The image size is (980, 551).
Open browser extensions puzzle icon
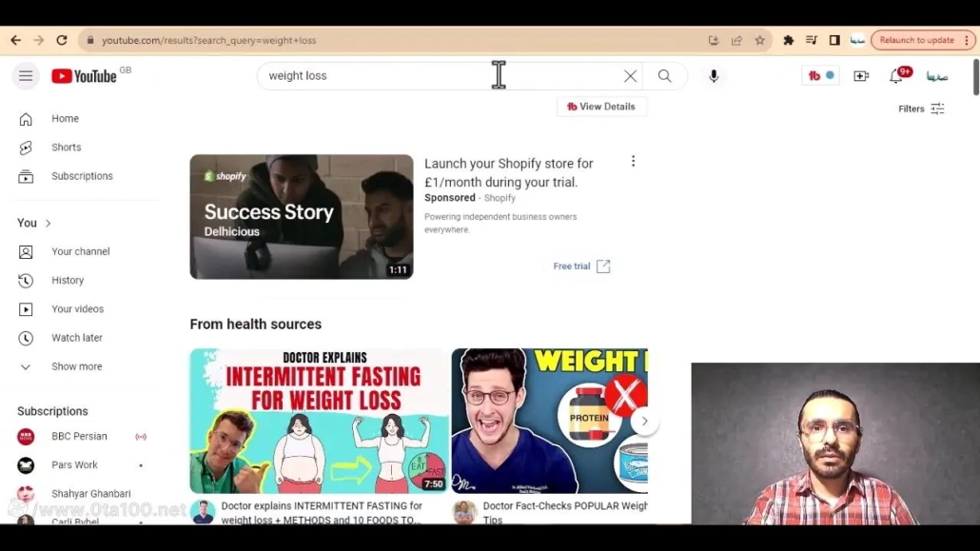pyautogui.click(x=788, y=40)
